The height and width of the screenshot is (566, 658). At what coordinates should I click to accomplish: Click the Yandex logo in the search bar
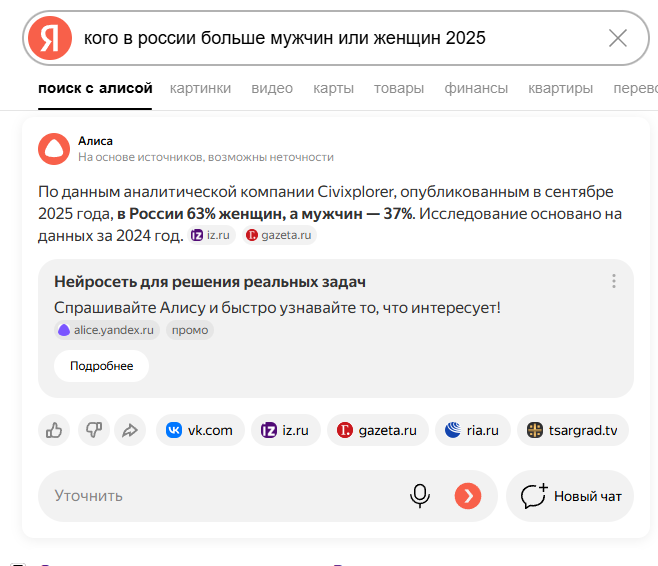[x=50, y=38]
